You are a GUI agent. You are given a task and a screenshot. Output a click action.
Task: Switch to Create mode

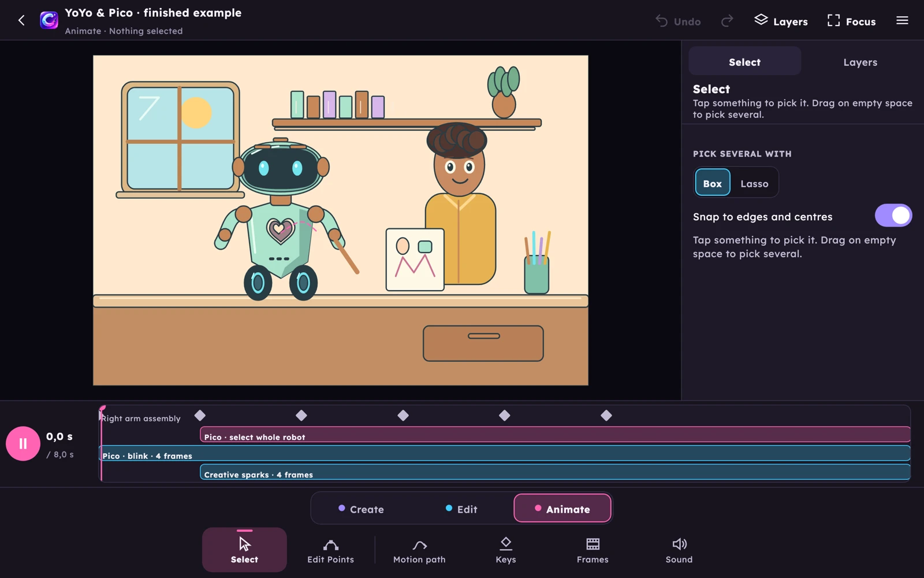click(361, 509)
